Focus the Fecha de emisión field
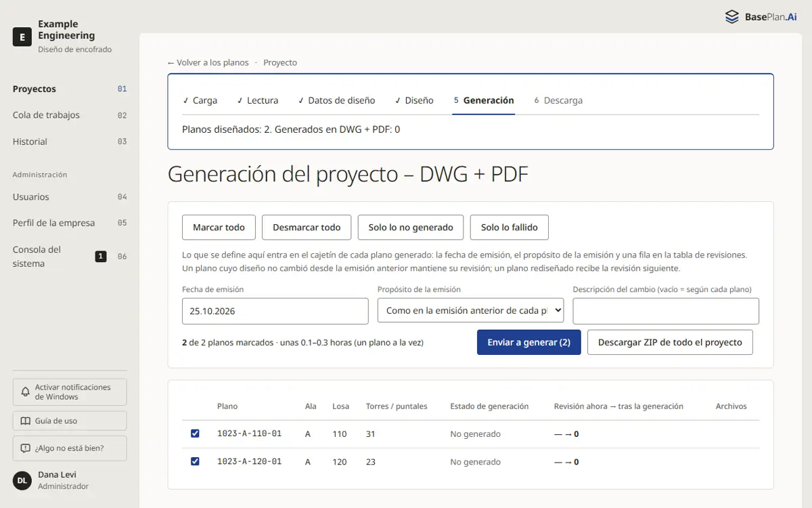The height and width of the screenshot is (508, 812). click(x=275, y=311)
